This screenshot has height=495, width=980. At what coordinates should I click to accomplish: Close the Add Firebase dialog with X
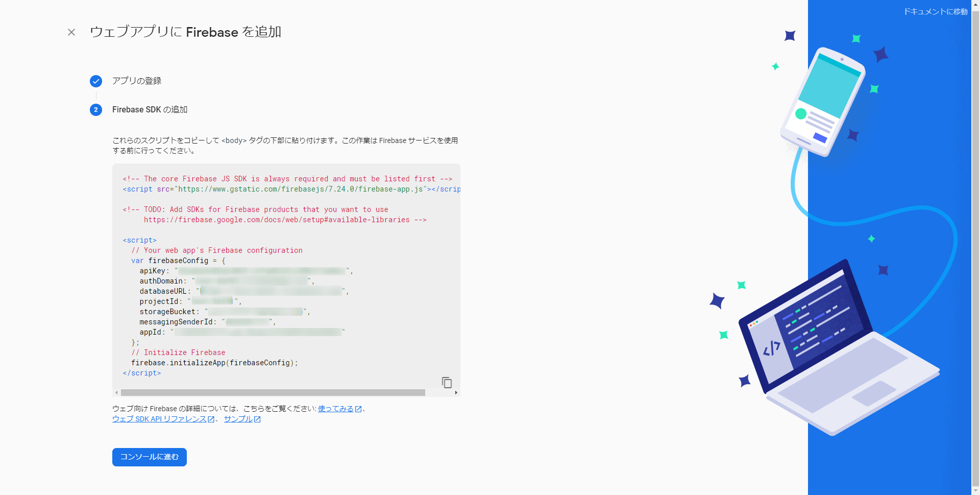pyautogui.click(x=71, y=32)
